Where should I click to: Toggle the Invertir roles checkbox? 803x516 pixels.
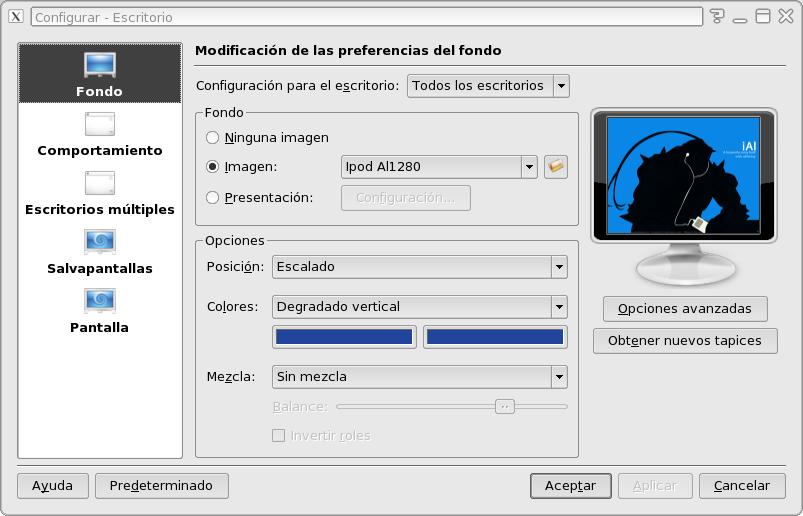click(278, 436)
